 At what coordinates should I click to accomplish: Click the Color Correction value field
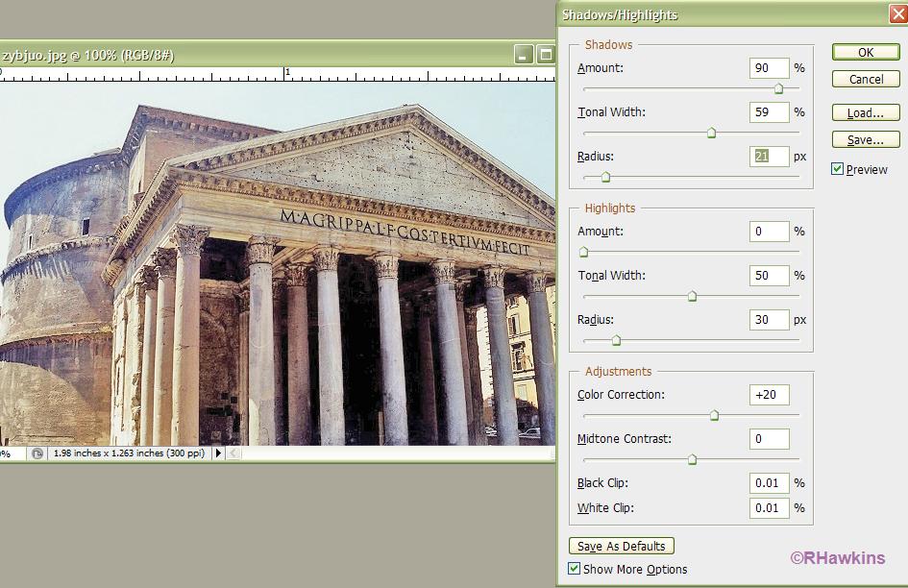pyautogui.click(x=768, y=394)
